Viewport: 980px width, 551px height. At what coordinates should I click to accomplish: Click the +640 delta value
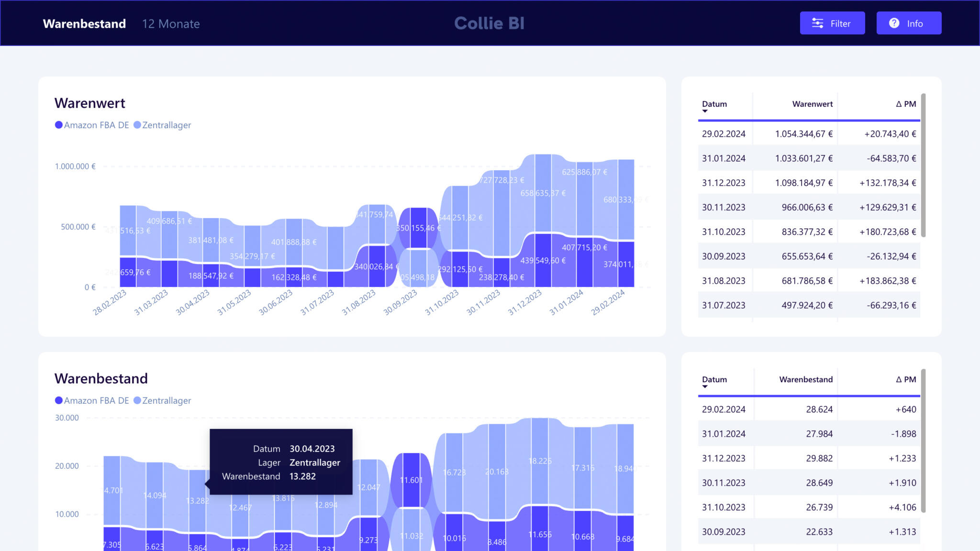pyautogui.click(x=906, y=409)
